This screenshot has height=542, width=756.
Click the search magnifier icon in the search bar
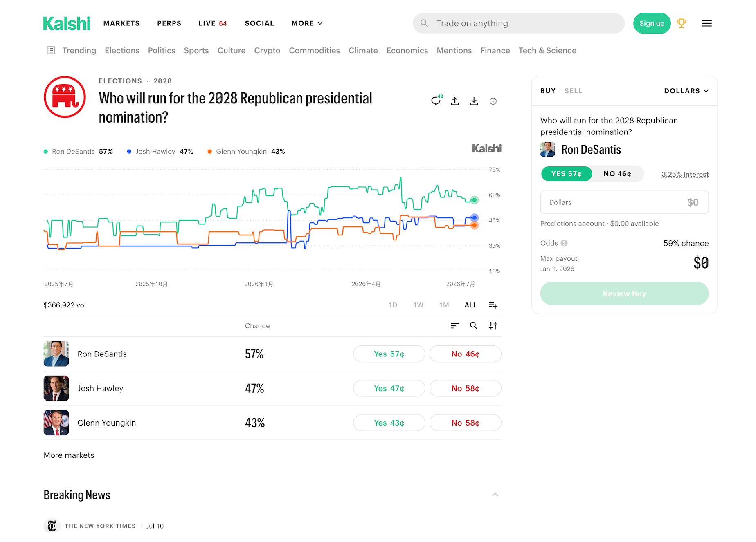(425, 23)
